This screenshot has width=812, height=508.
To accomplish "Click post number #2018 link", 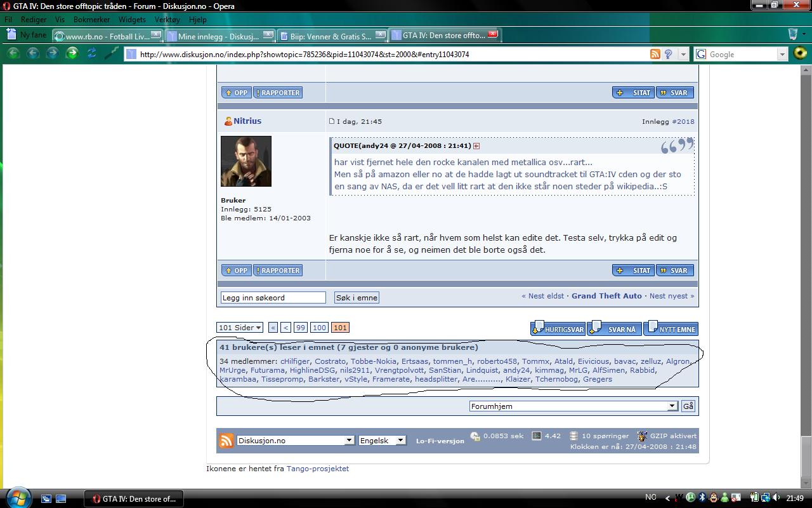I will [683, 121].
